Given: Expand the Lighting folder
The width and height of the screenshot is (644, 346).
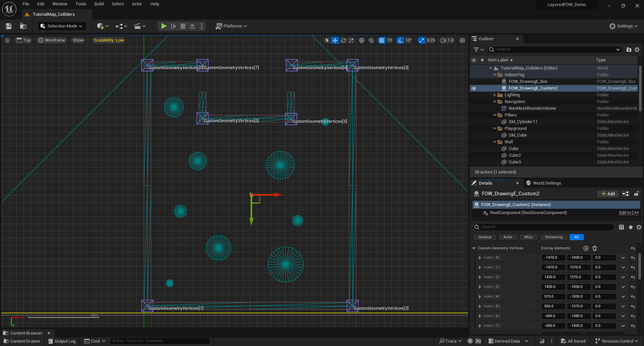Looking at the screenshot, I should pos(495,95).
